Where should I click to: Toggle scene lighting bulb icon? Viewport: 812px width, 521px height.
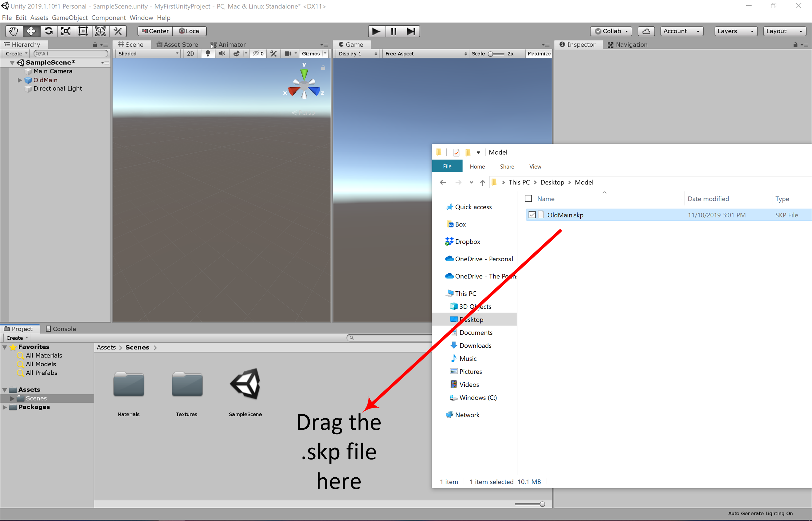[208, 53]
